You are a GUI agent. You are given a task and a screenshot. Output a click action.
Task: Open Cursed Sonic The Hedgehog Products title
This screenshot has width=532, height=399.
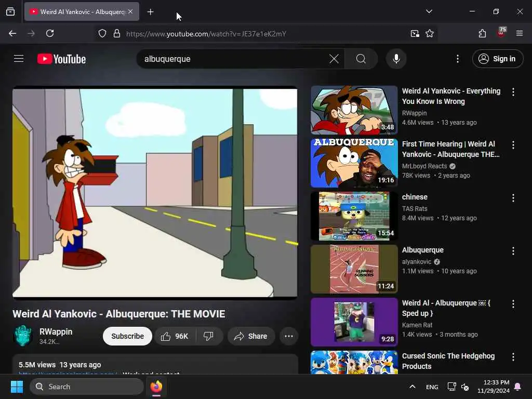point(448,361)
